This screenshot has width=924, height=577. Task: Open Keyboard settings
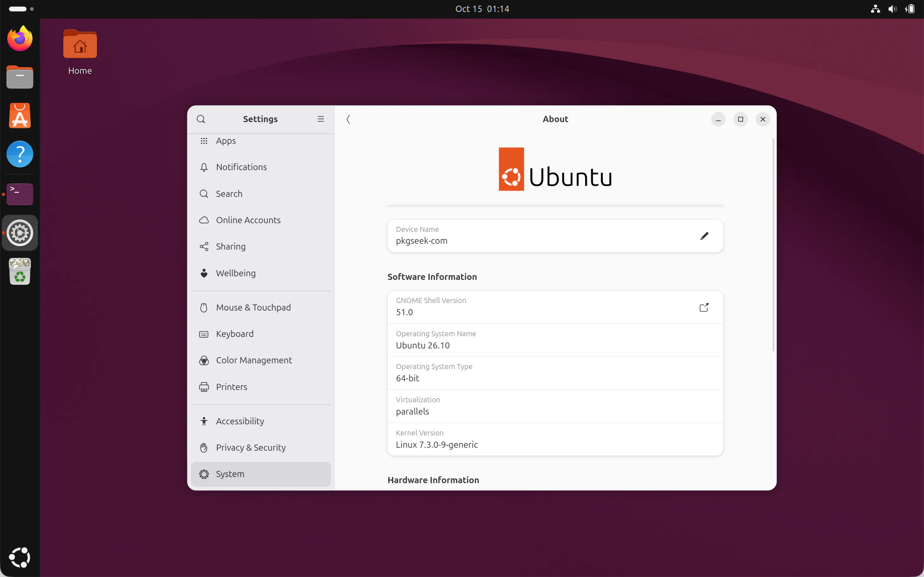coord(261,334)
